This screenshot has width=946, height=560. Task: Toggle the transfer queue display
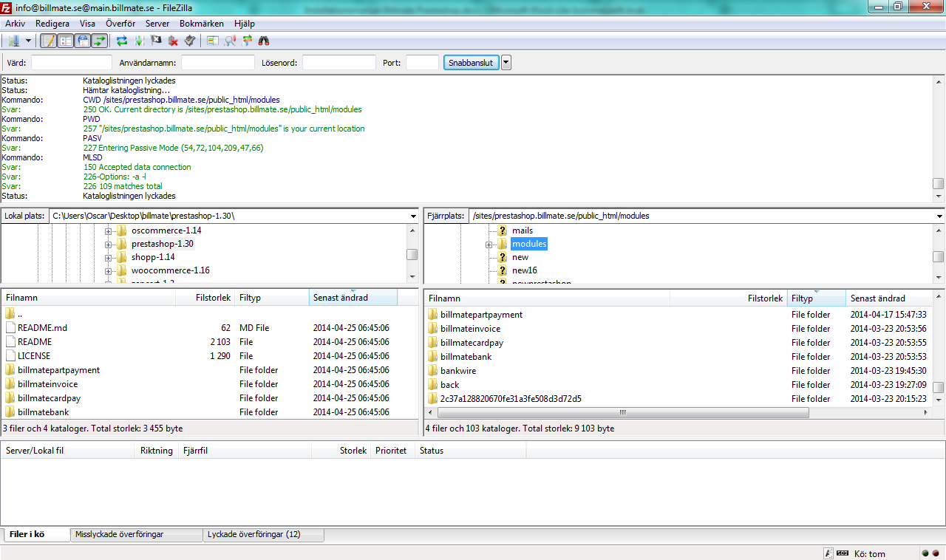pos(100,41)
